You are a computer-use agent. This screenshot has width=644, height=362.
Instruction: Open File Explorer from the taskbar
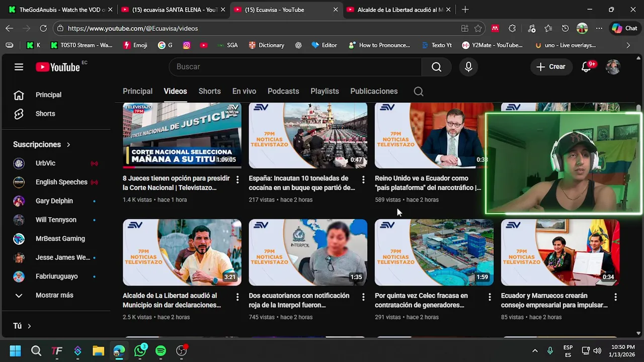(98, 351)
